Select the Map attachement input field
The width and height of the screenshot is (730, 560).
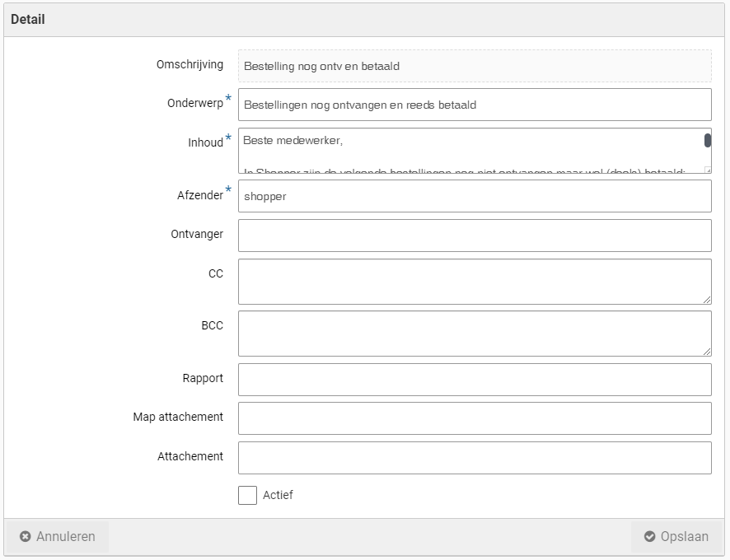[x=474, y=418]
